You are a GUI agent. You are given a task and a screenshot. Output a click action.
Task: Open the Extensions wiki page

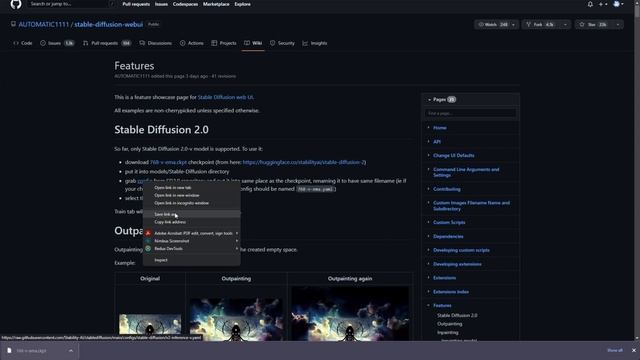click(444, 278)
